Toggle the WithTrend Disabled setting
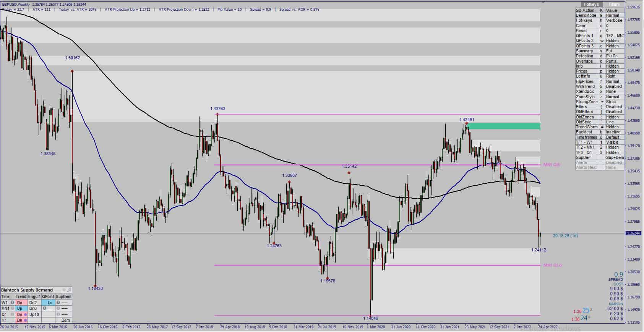Image resolution: width=644 pixels, height=332 pixels. pyautogui.click(x=615, y=86)
